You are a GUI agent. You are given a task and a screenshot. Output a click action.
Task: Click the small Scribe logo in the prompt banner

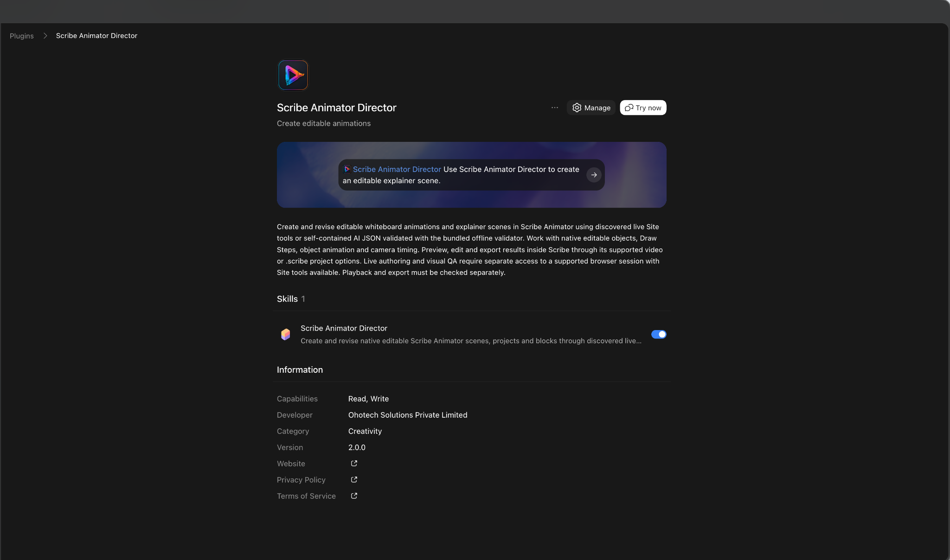(347, 169)
